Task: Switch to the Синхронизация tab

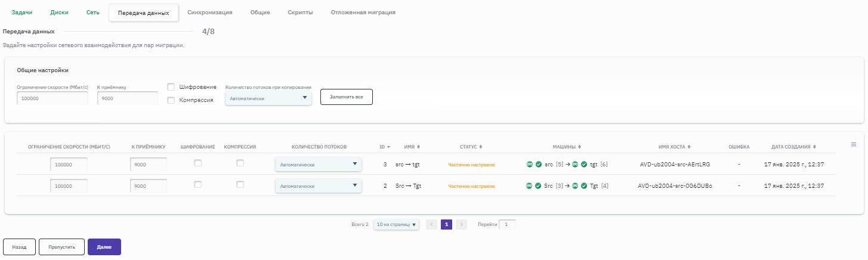Action: pyautogui.click(x=209, y=12)
